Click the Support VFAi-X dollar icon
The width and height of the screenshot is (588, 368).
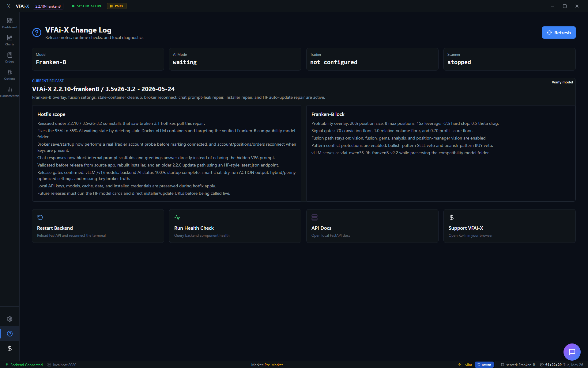click(x=452, y=217)
